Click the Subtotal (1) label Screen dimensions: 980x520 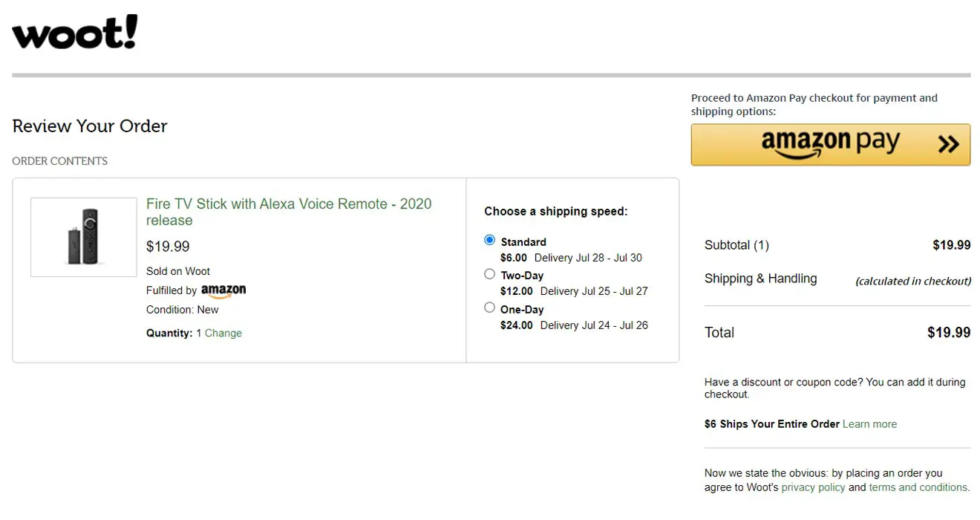736,245
